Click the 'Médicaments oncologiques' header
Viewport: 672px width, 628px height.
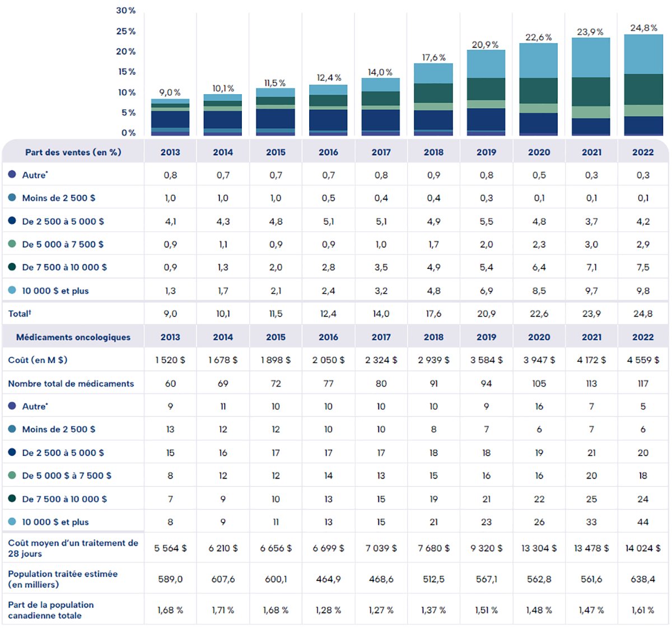73,337
